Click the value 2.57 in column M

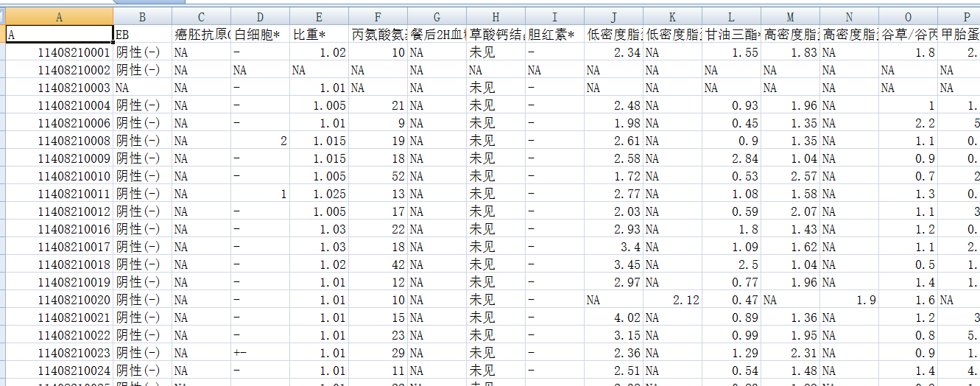(x=790, y=176)
